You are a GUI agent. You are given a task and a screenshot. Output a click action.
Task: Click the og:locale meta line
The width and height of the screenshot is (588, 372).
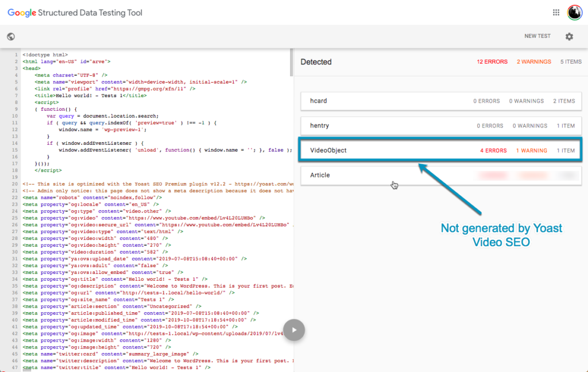(91, 204)
